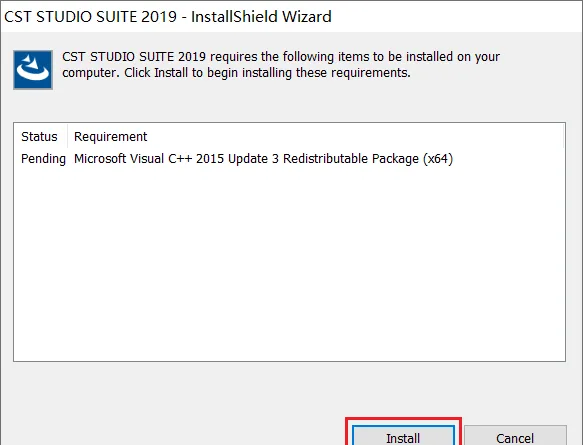
Task: Select the Status column header
Action: coord(40,136)
